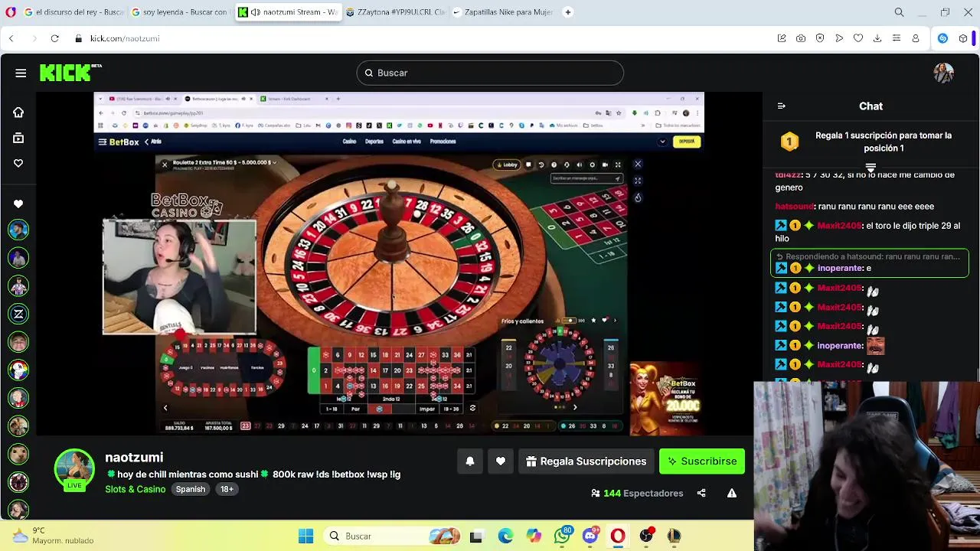This screenshot has width=980, height=551.
Task: Collapse the chat panel with arrow icon
Action: point(781,106)
